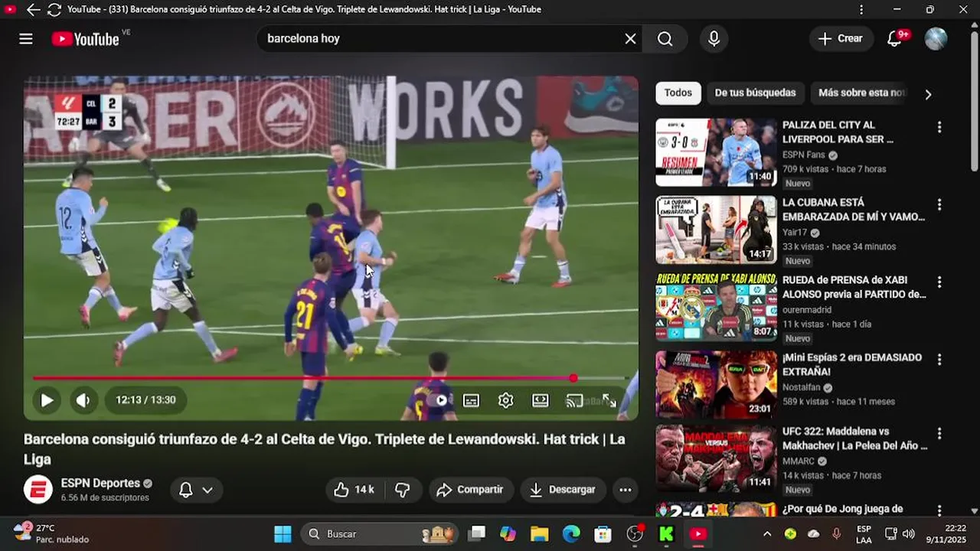Click the Crear create button
Image resolution: width=980 pixels, height=551 pixels.
[841, 39]
